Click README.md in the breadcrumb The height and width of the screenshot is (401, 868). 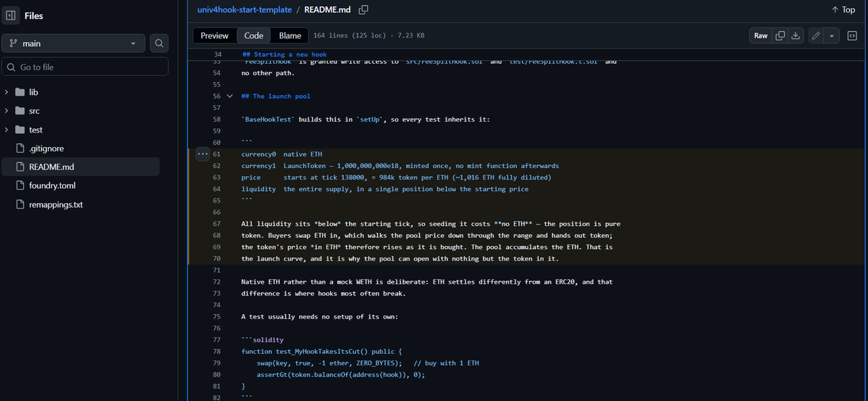coord(328,10)
